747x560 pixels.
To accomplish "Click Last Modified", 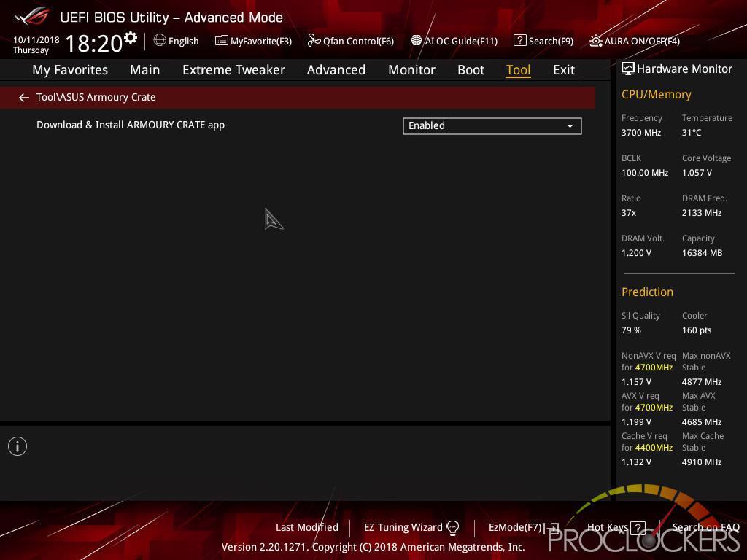I will point(307,527).
